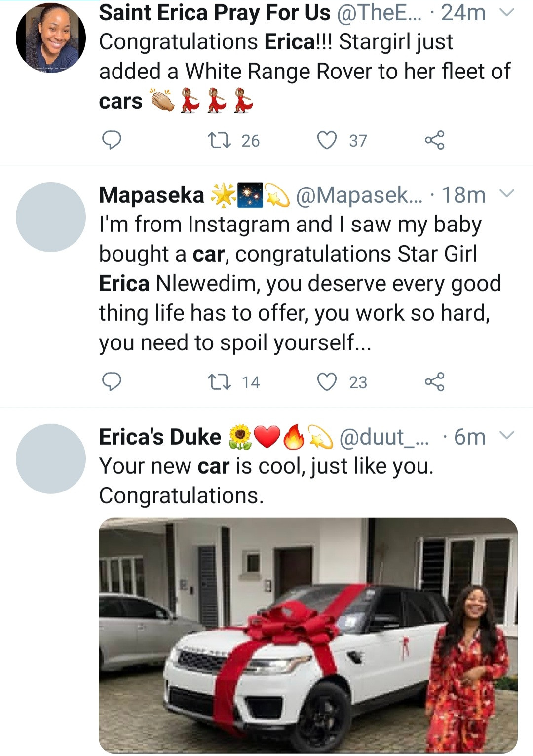Open the dropdown arrow on Erica's Duke tweet

[507, 436]
